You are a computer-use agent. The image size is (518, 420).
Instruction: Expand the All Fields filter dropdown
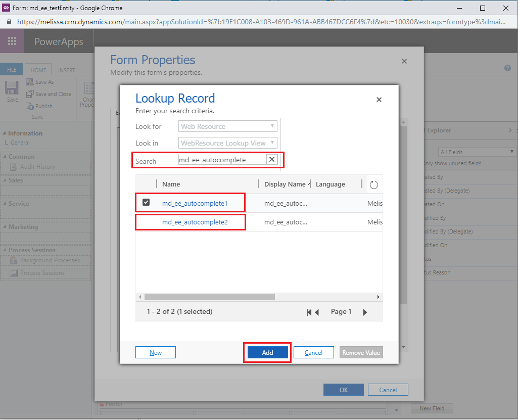476,152
